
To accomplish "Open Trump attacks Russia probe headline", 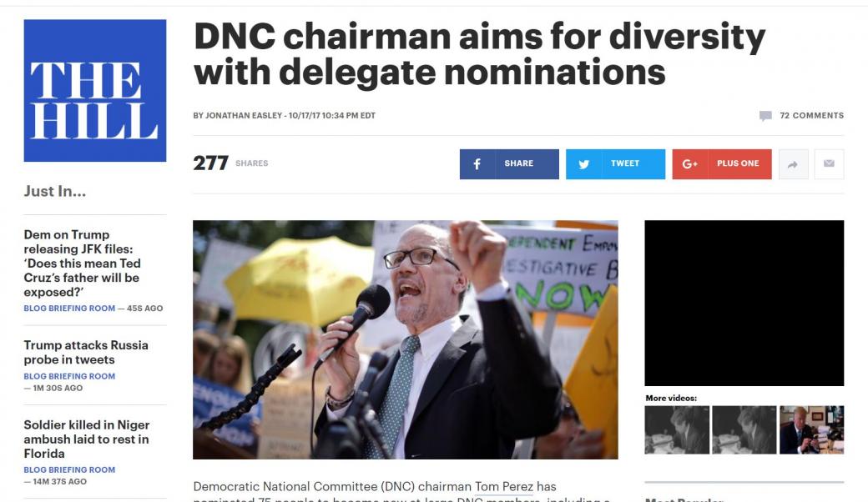I will [x=86, y=352].
